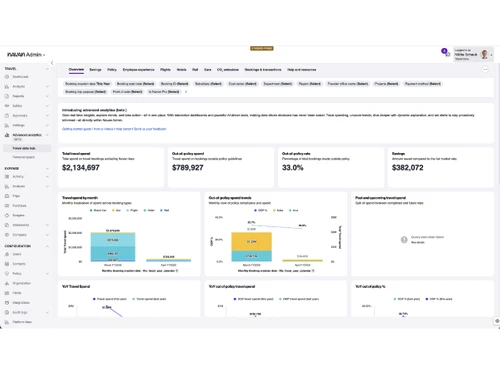Toggle the Hotel legend in Travel spend chart
Viewport: 500px width, 375px height.
pos(149,210)
